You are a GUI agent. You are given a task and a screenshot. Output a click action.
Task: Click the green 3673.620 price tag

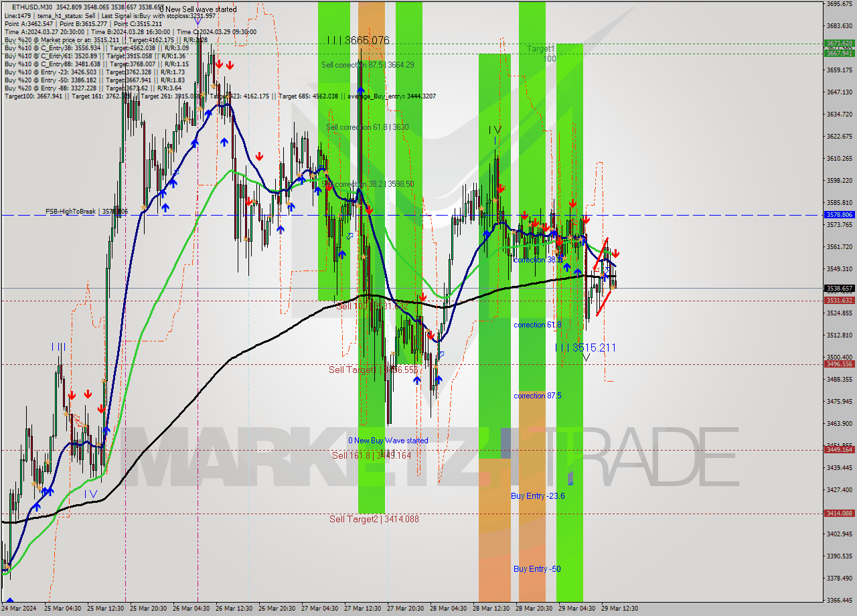839,44
